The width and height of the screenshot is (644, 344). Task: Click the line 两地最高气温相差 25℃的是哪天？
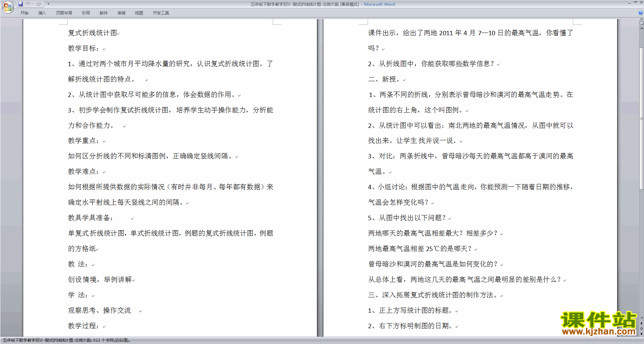(420, 249)
